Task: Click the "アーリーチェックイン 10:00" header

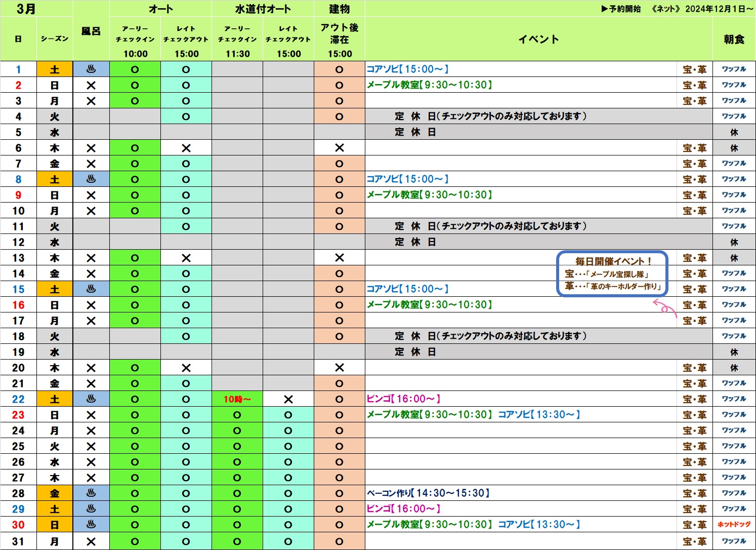Action: click(x=135, y=41)
